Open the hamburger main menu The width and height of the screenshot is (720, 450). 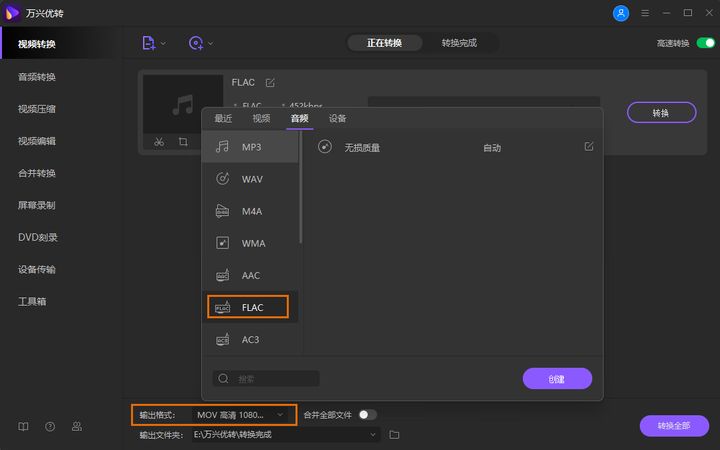point(645,13)
